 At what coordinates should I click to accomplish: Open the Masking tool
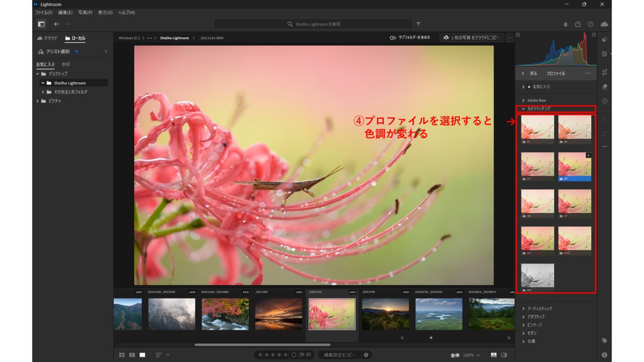tap(604, 101)
